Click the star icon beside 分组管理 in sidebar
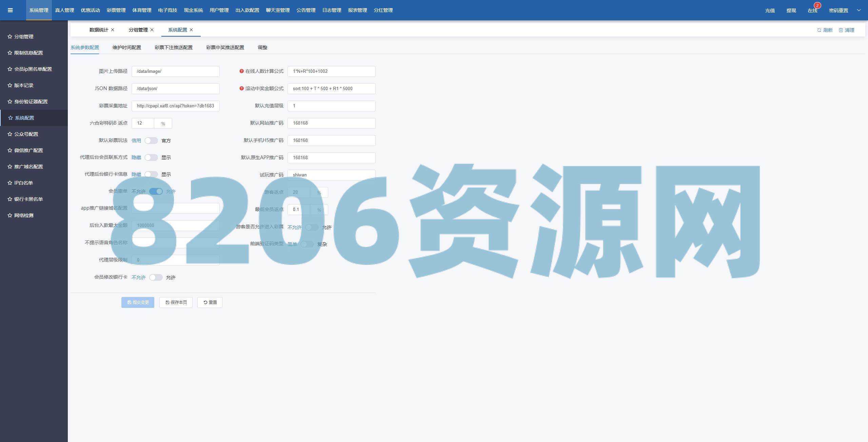Viewport: 868px width, 442px height. 10,37
